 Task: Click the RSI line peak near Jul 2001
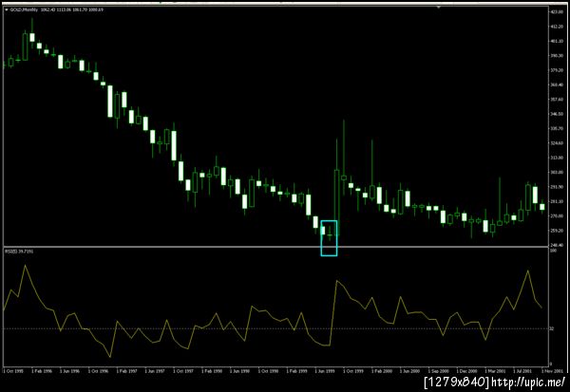527,271
